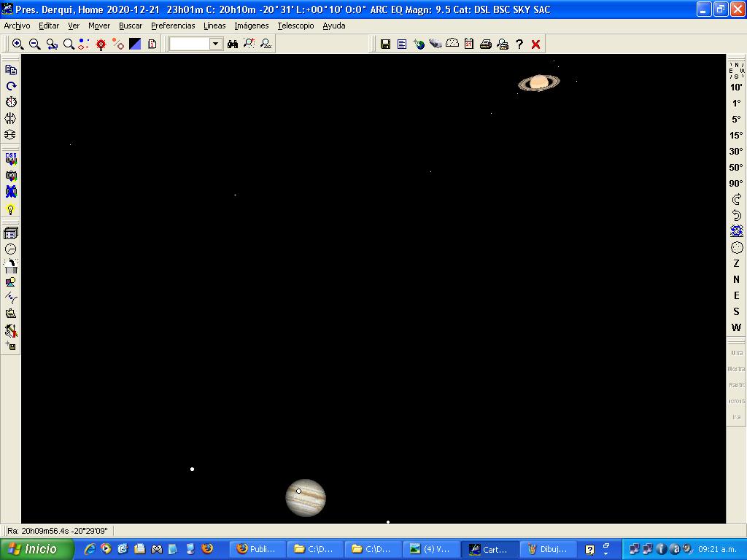Point view to zenith Z button
This screenshot has height=560, width=747.
pos(737,263)
